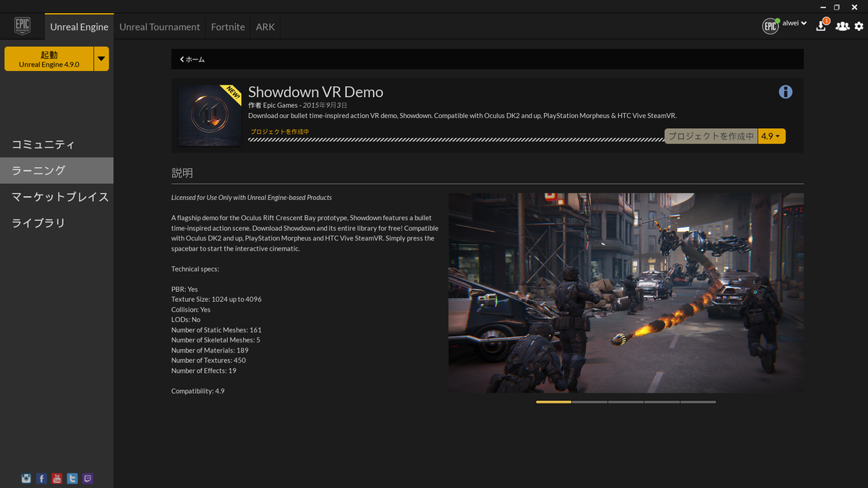Select the first screenshot slide indicator
The width and height of the screenshot is (868, 488).
point(553,402)
